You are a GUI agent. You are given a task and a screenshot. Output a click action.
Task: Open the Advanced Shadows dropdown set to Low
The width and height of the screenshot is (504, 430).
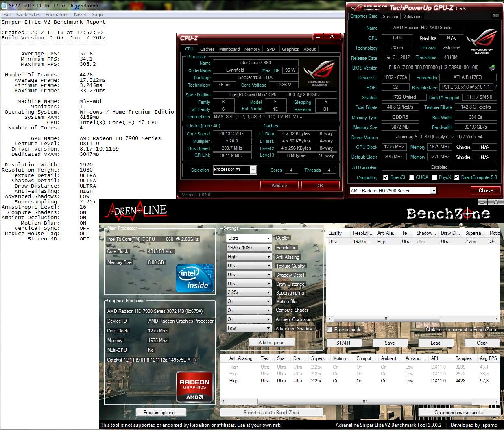(249, 328)
